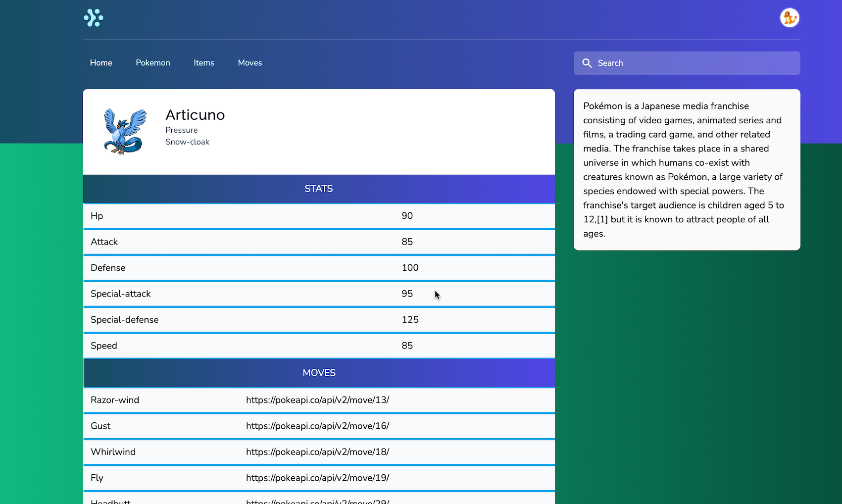Click the Gust move name
The image size is (842, 504).
tap(100, 426)
